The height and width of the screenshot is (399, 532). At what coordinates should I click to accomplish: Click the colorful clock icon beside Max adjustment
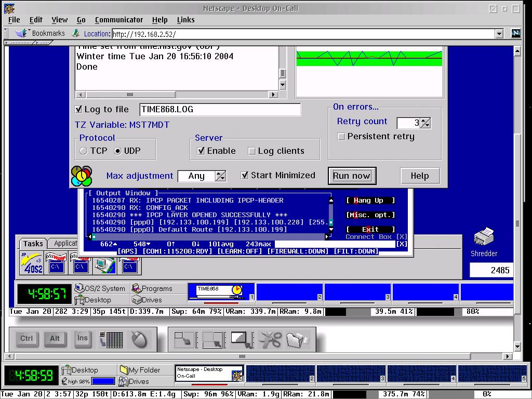(82, 176)
